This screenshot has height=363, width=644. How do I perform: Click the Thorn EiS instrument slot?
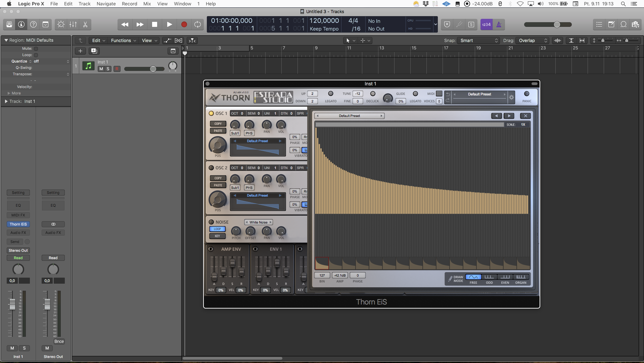point(18,225)
